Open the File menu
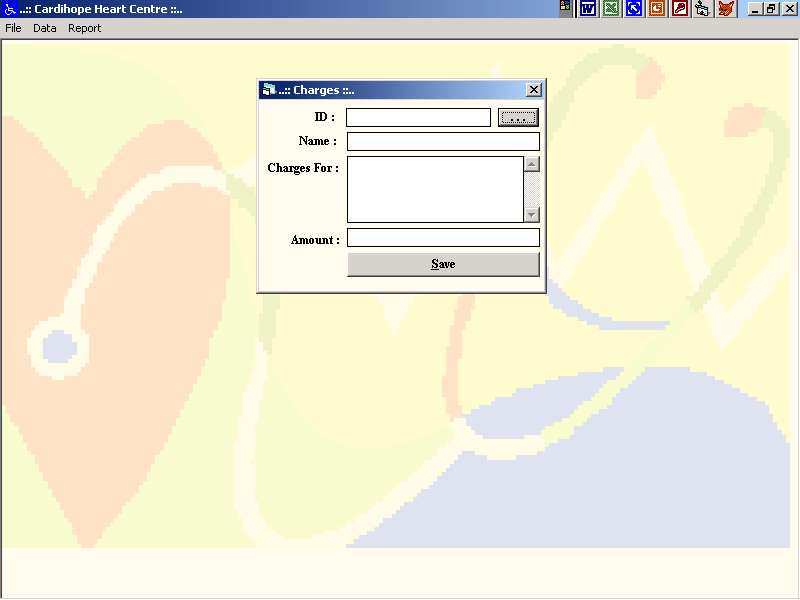Image resolution: width=800 pixels, height=600 pixels. pos(13,28)
